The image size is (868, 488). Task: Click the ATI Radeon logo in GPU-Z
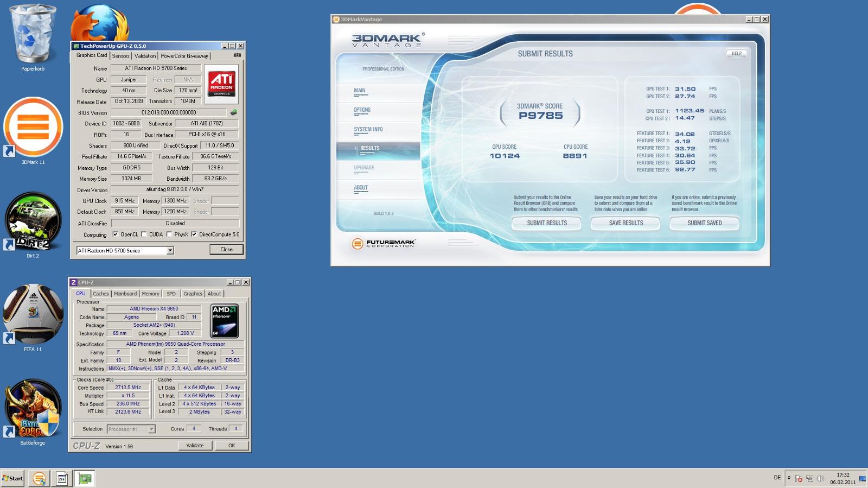coord(221,84)
